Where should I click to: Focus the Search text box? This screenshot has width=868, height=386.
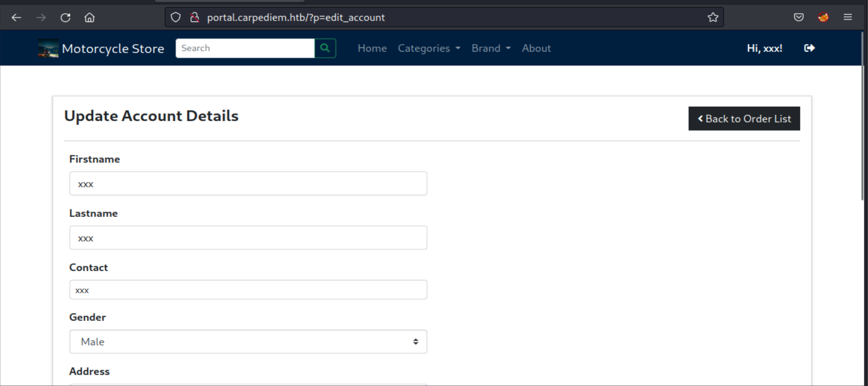tap(245, 48)
